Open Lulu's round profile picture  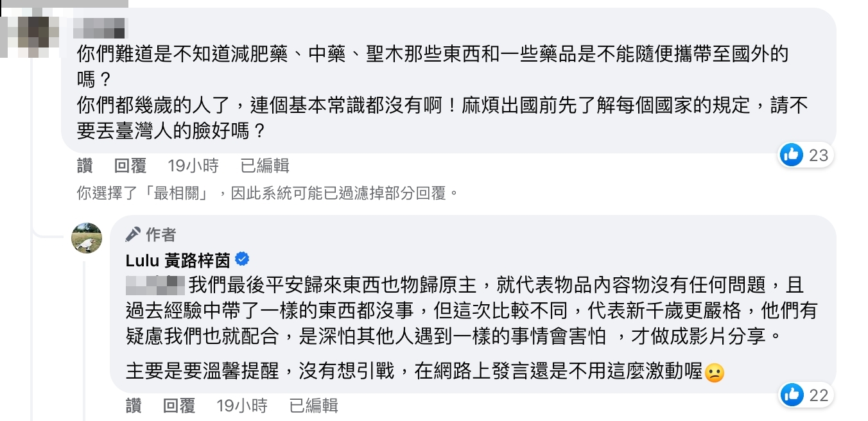coord(87,238)
